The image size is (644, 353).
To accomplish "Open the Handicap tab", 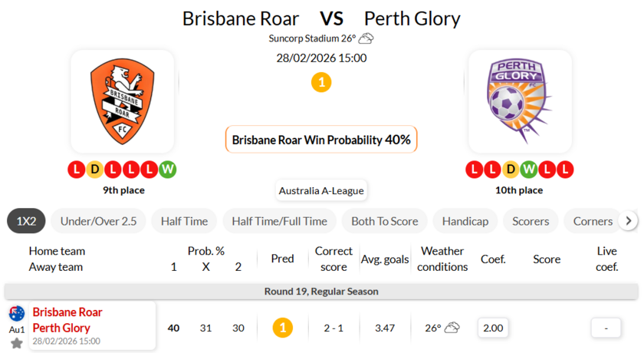I will coord(465,221).
